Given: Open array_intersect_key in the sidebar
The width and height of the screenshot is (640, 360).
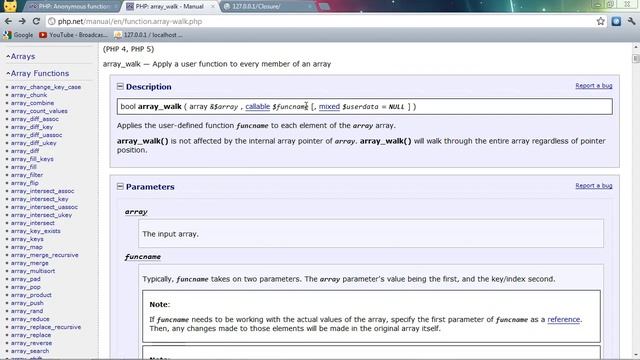Looking at the screenshot, I should click(x=40, y=199).
